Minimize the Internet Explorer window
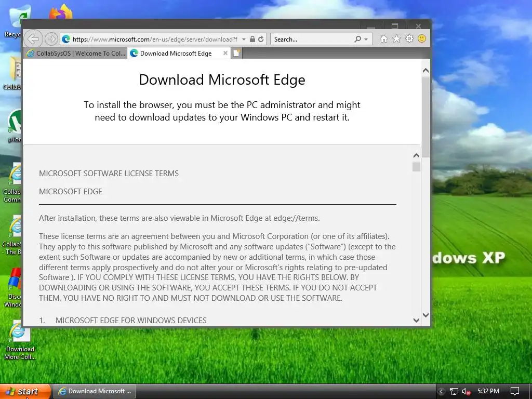Image resolution: width=532 pixels, height=399 pixels. (x=371, y=26)
